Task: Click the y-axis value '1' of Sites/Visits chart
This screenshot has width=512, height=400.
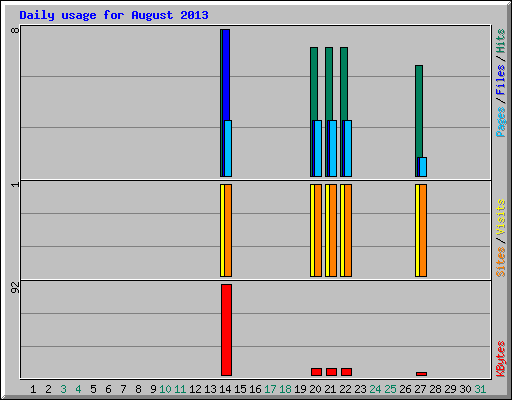Action: point(15,184)
